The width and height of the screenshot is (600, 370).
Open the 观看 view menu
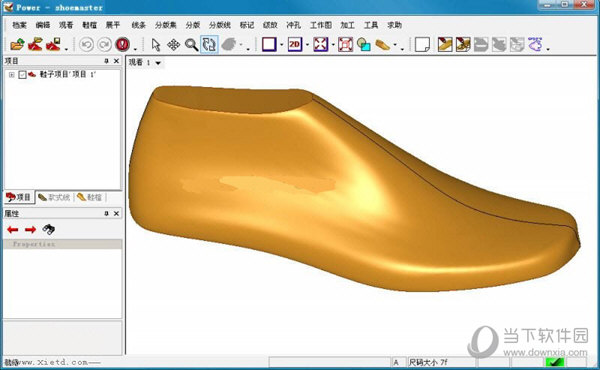(x=66, y=25)
